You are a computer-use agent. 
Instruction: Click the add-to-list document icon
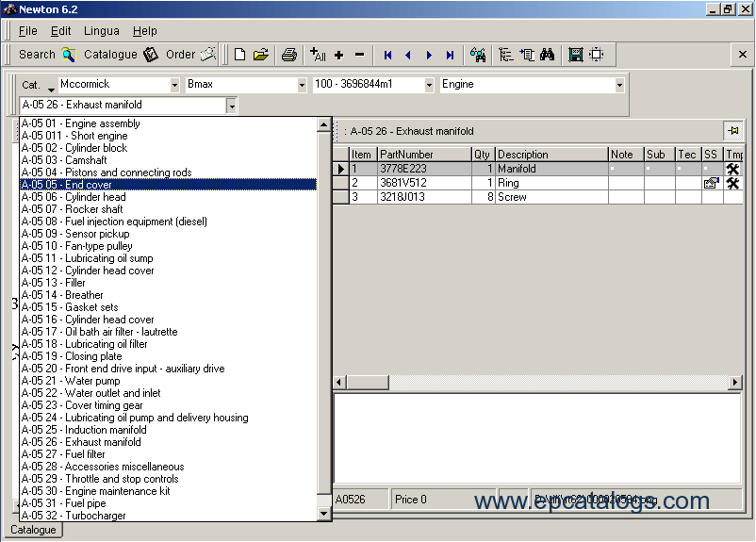coord(527,55)
